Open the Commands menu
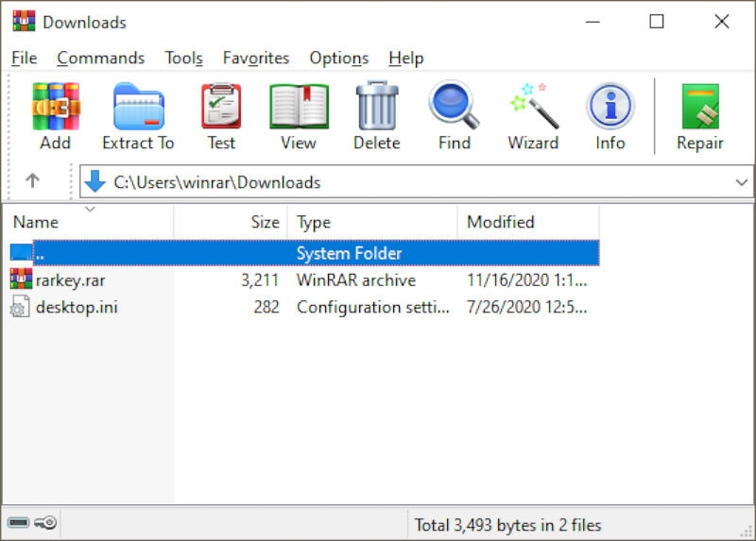 tap(100, 59)
